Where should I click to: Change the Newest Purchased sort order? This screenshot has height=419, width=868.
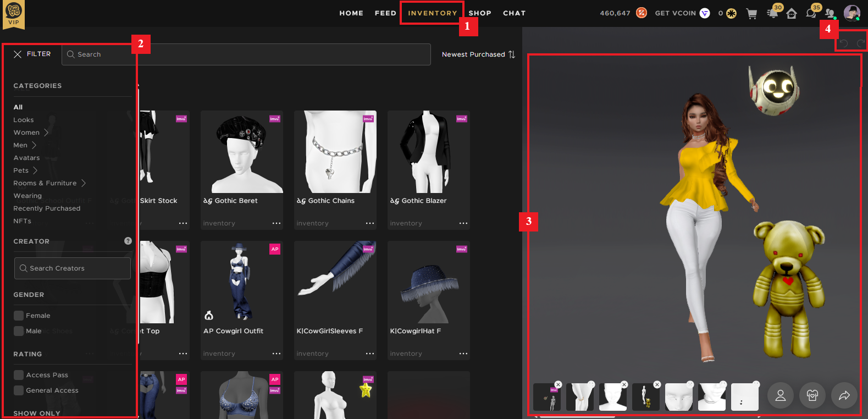point(478,54)
